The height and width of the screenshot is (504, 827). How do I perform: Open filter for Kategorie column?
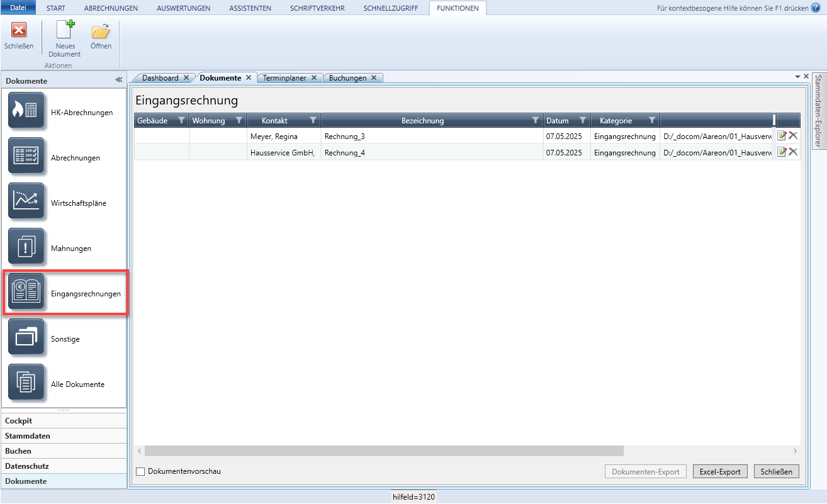[x=652, y=120]
